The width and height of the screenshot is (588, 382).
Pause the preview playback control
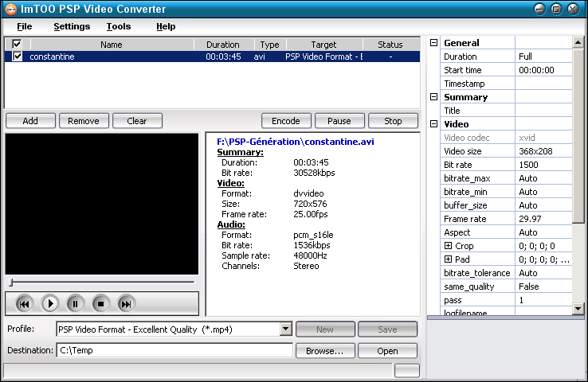(x=75, y=304)
